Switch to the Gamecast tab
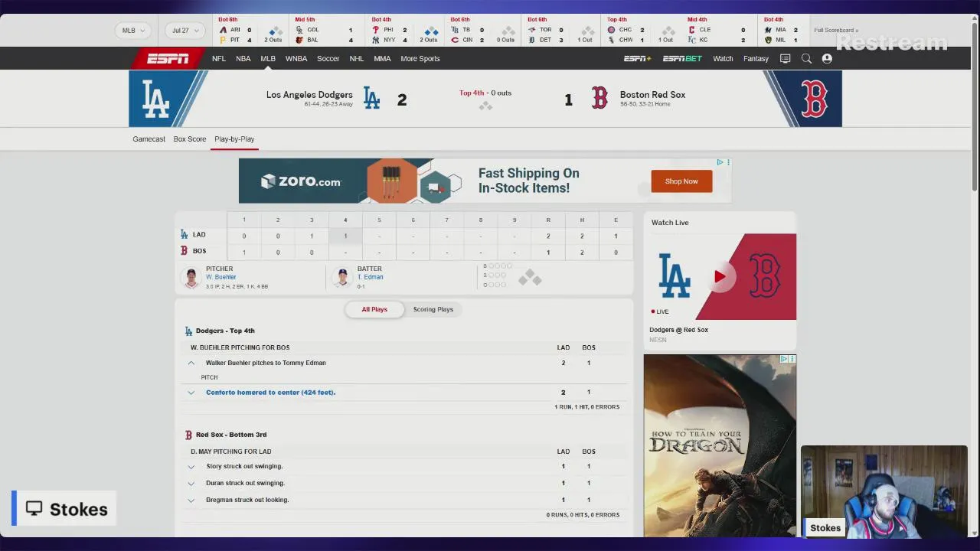980x551 pixels. coord(149,139)
